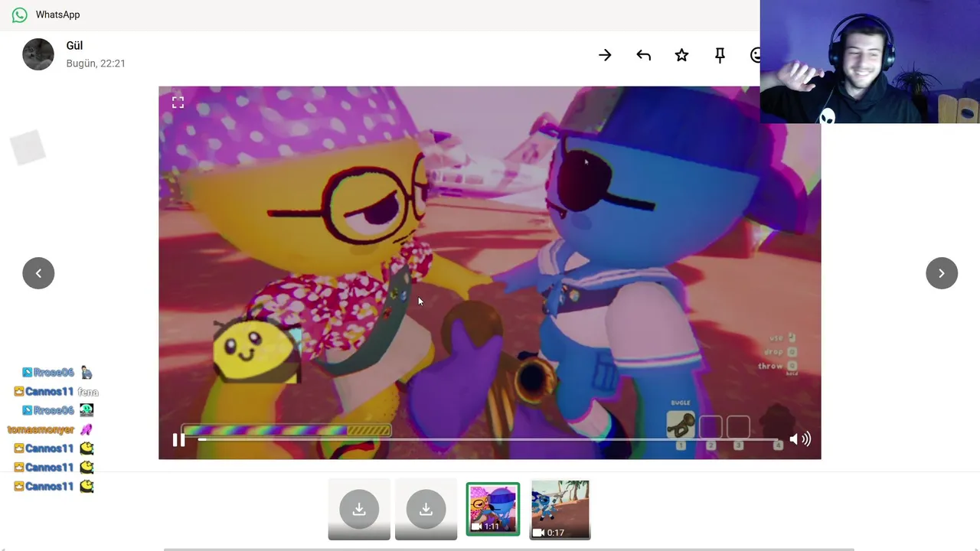Pause the playing video
The image size is (980, 551).
[x=178, y=439]
